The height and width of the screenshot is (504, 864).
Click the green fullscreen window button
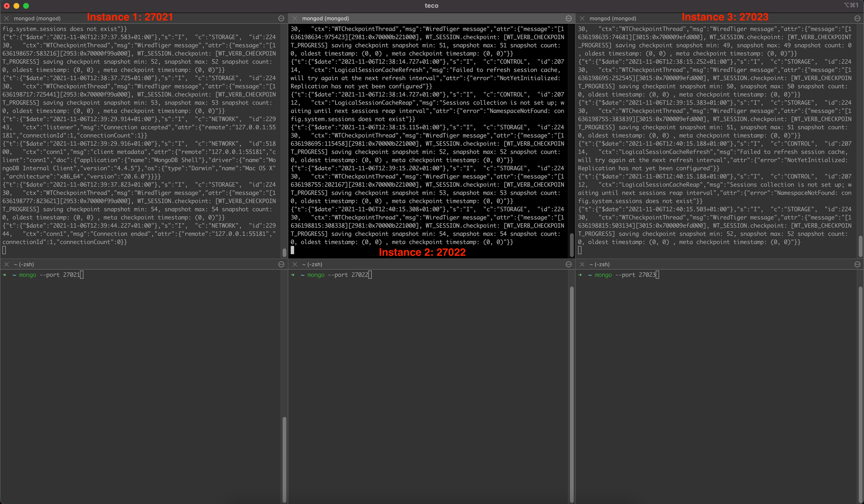(x=26, y=6)
